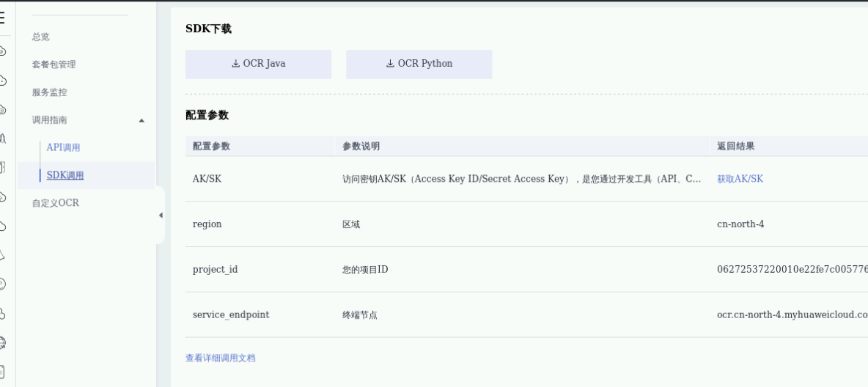Screen dimensions: 868x387
Task: Click the project_id parameter cell
Action: [x=216, y=270]
